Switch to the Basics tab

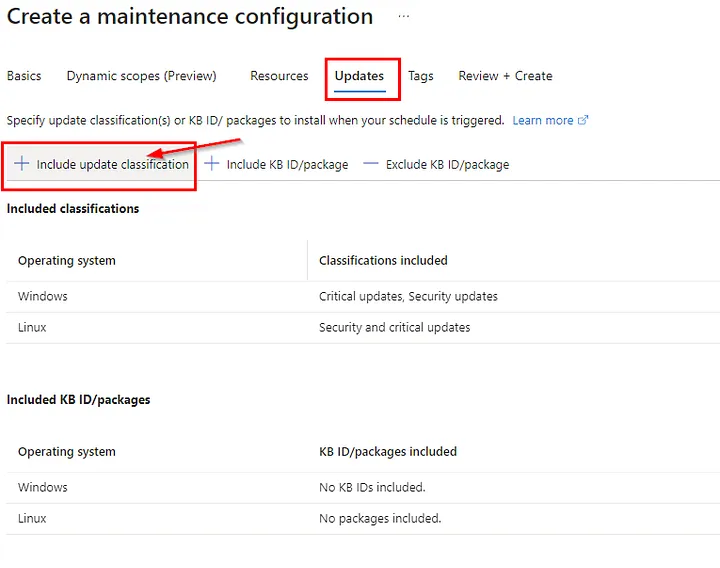(24, 76)
